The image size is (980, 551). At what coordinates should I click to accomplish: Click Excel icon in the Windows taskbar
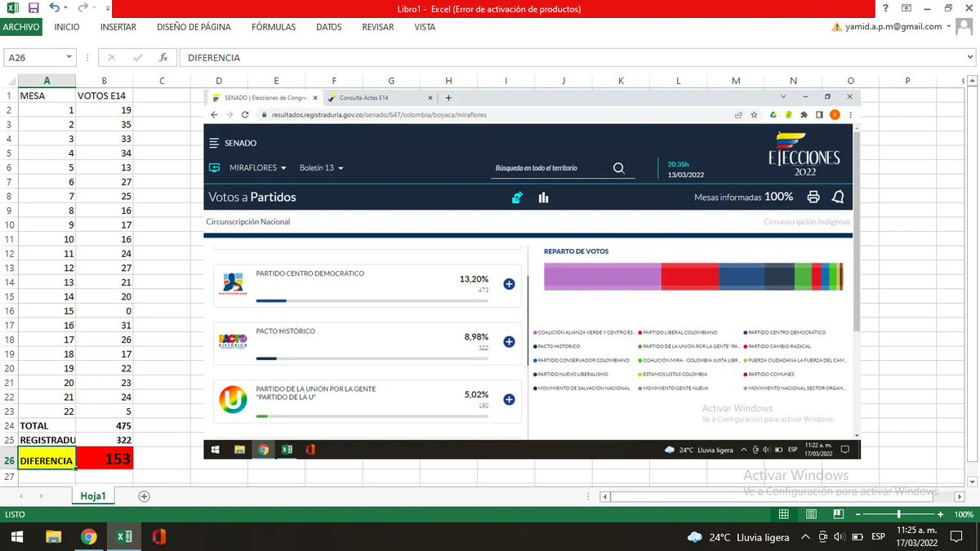coord(124,536)
